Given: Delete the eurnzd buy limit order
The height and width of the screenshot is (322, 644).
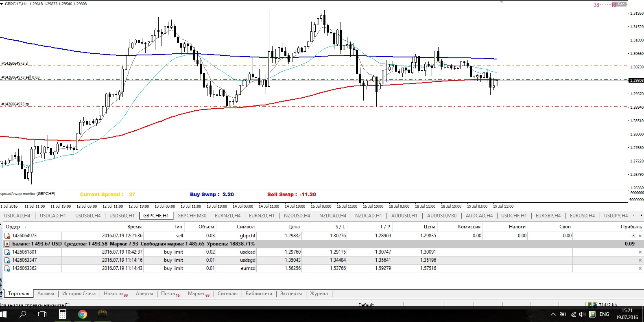Looking at the screenshot, I should [x=640, y=268].
